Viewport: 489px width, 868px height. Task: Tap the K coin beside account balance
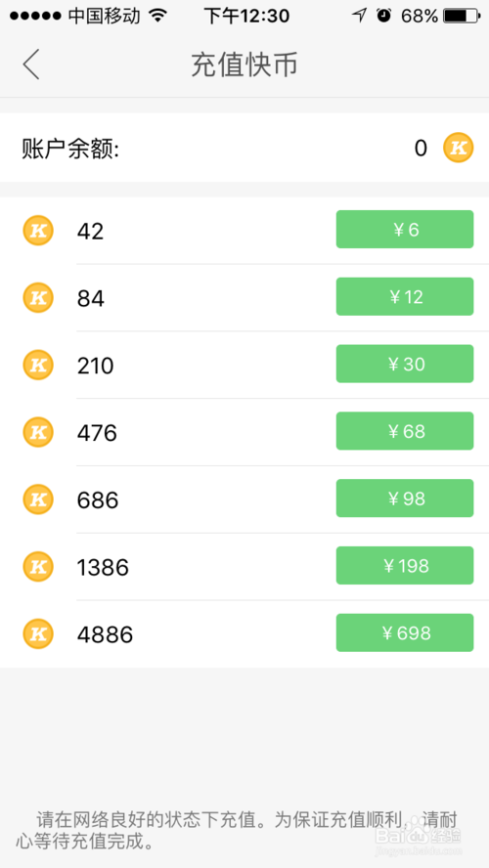point(458,148)
